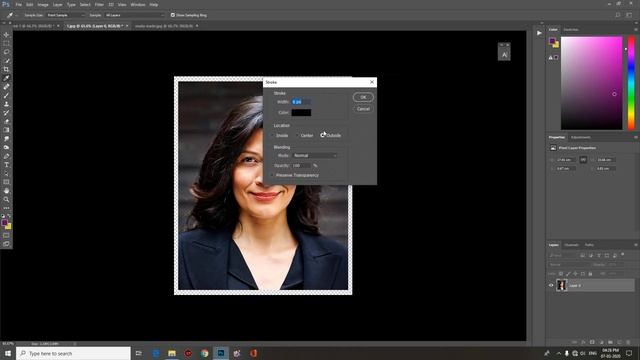Select the Pen tool

point(6,156)
